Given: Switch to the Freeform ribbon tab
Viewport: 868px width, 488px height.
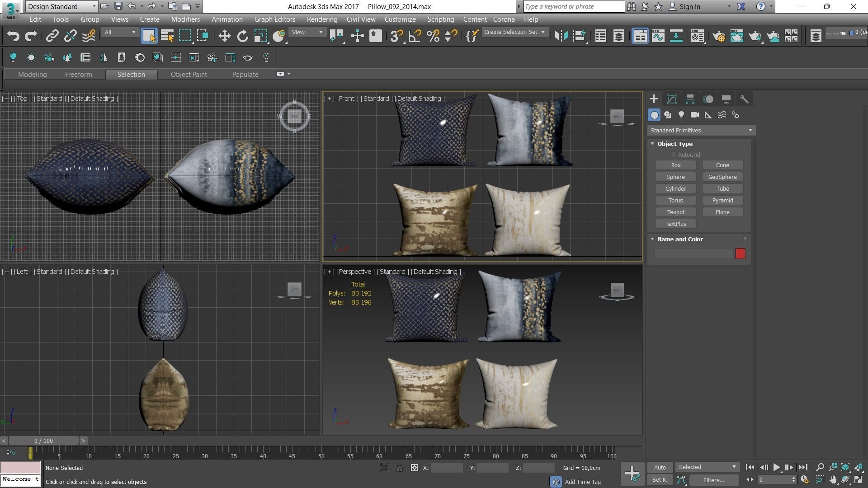Looking at the screenshot, I should [78, 75].
